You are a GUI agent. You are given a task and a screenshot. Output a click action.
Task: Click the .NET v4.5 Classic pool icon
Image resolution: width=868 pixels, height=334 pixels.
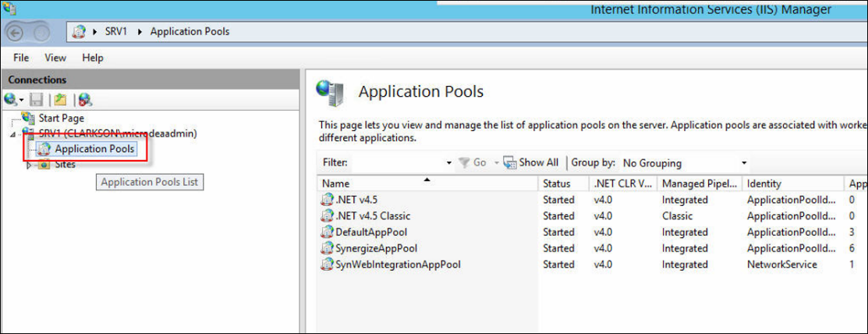pos(328,216)
